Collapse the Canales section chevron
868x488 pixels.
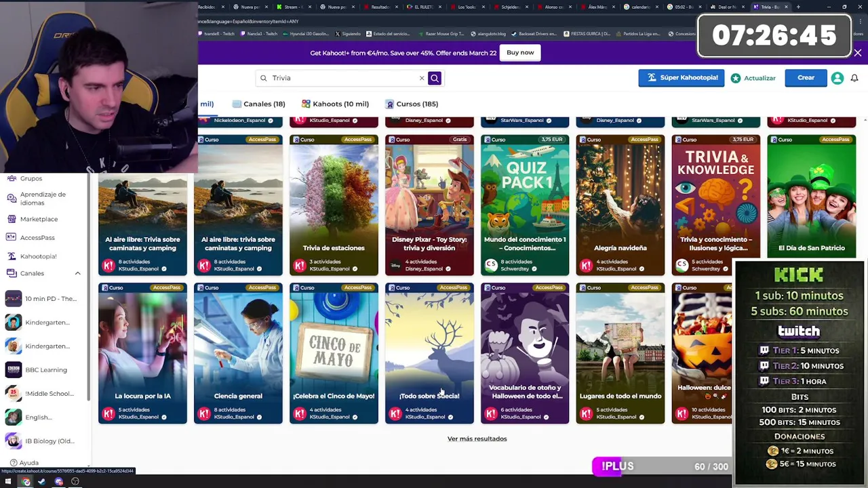pyautogui.click(x=77, y=273)
